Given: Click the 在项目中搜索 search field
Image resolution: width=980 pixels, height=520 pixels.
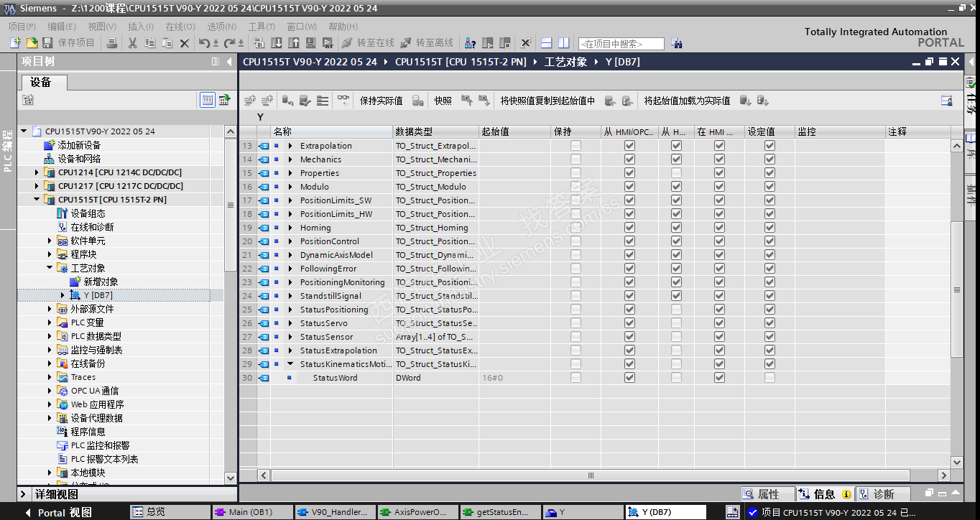Looking at the screenshot, I should click(x=621, y=44).
